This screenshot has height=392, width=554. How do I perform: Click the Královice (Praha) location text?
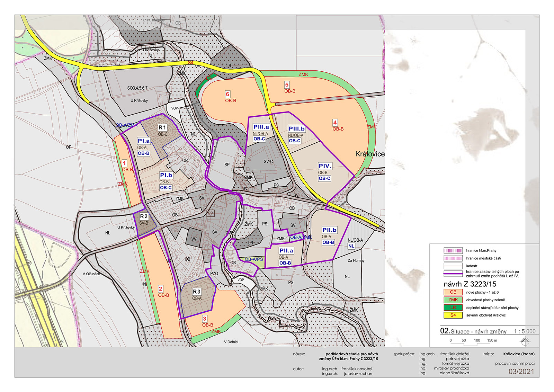click(x=519, y=354)
